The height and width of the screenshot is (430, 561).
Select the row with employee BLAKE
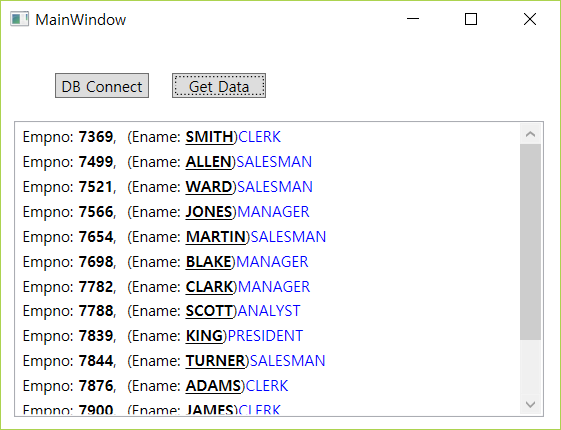[268, 262]
